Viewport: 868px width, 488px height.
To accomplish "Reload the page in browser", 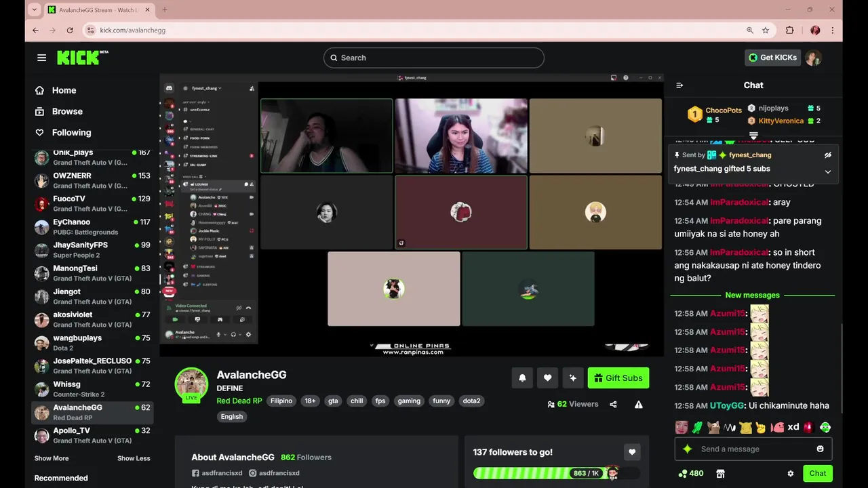I will tap(70, 30).
